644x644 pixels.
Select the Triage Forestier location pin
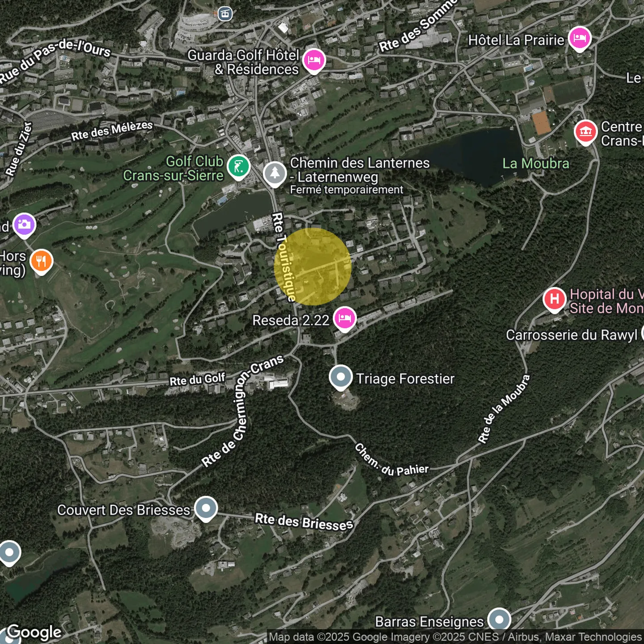click(341, 377)
